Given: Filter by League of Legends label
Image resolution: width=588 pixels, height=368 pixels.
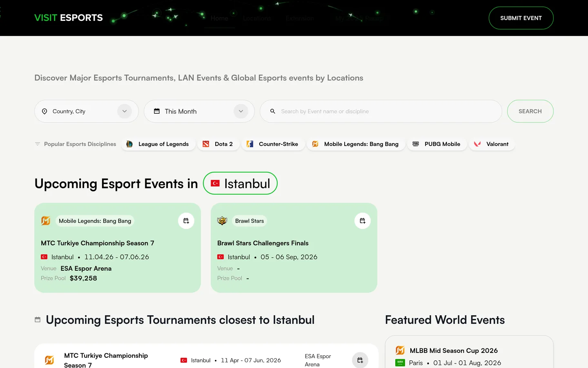Looking at the screenshot, I should click(x=163, y=144).
